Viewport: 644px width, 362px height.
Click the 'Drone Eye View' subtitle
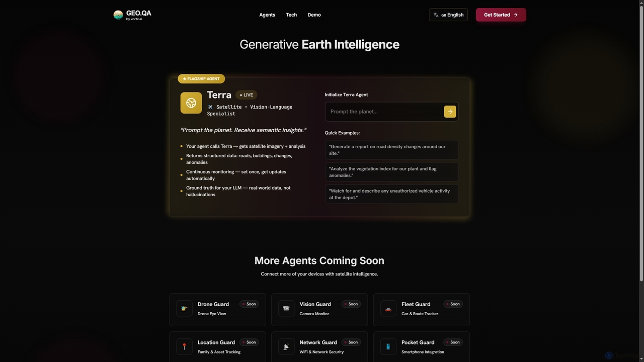(x=212, y=314)
